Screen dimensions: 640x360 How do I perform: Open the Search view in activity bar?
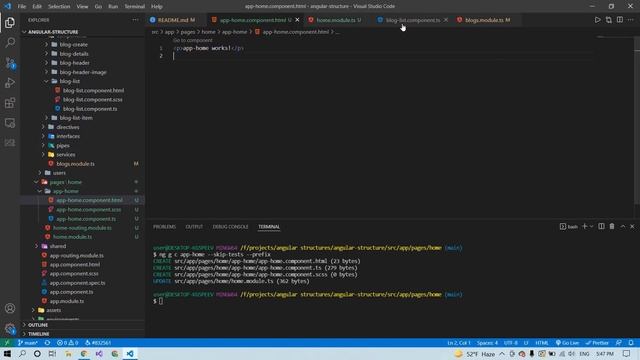(x=10, y=42)
